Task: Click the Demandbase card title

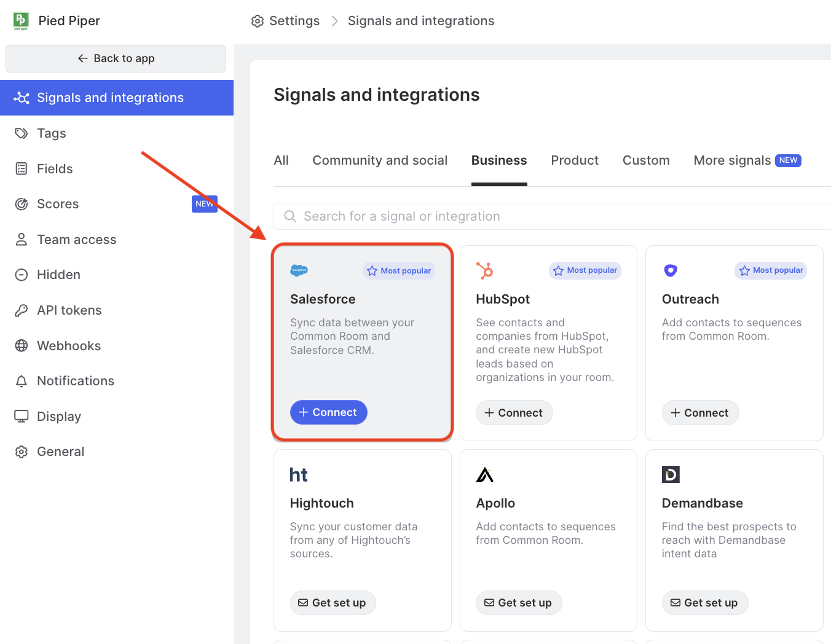Action: click(703, 503)
